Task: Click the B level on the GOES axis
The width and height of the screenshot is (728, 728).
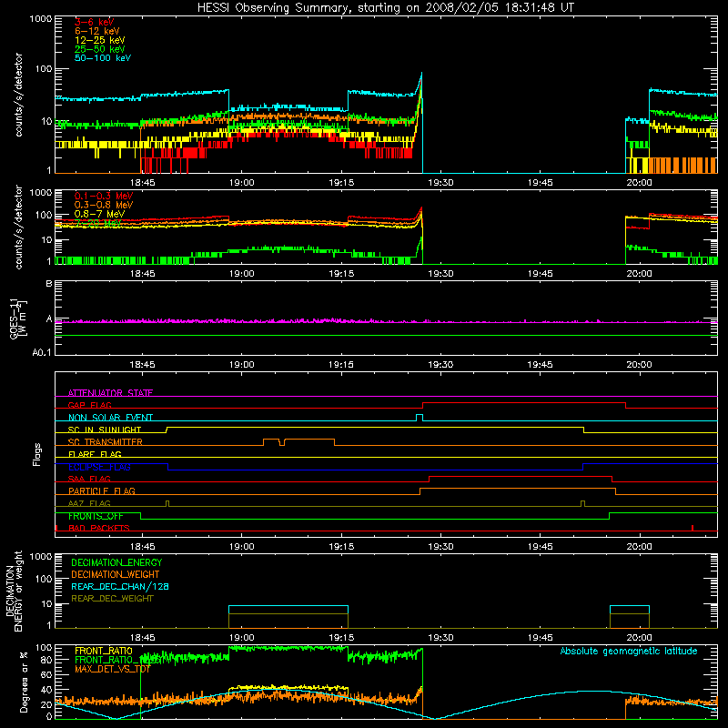Action: [49, 283]
